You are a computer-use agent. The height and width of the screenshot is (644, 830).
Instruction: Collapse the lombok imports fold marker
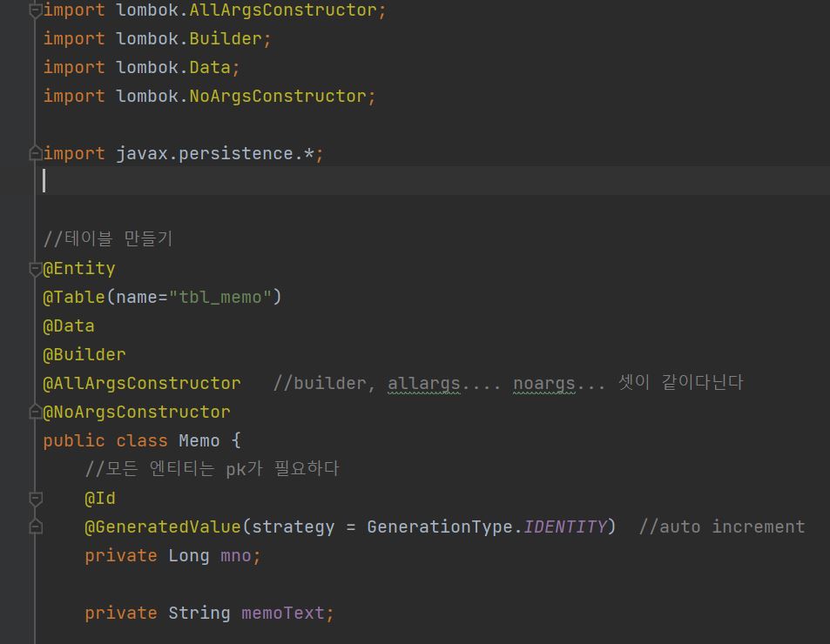click(36, 10)
